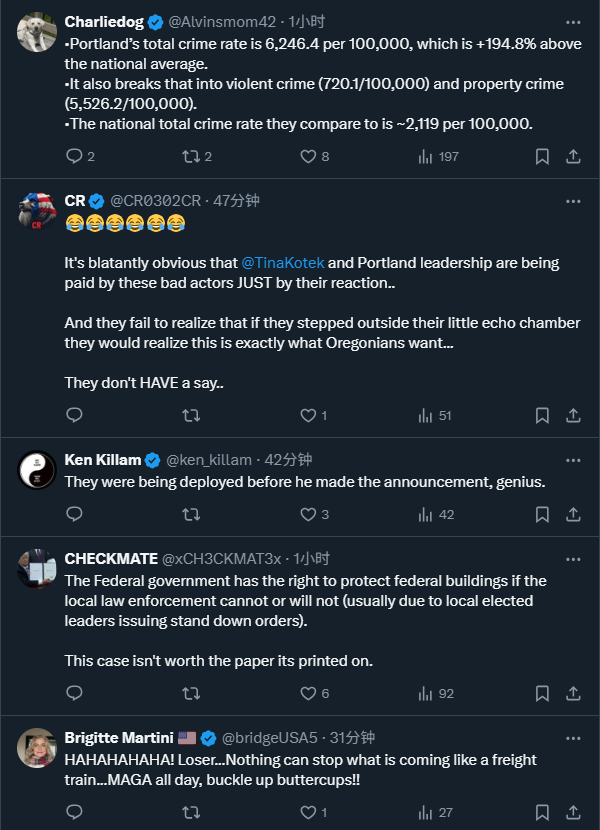Open more options menu on CR's tweet
This screenshot has width=600, height=830.
pos(572,201)
